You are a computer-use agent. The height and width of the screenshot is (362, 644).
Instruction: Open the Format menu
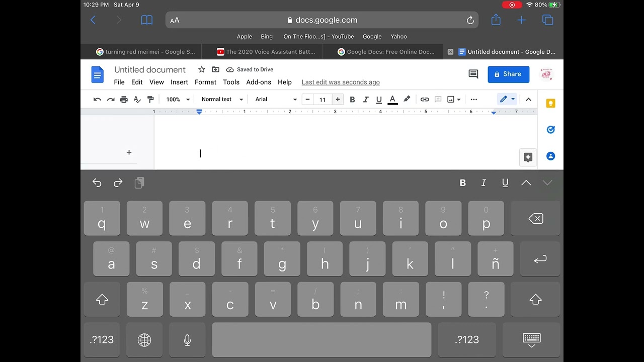[x=205, y=82]
